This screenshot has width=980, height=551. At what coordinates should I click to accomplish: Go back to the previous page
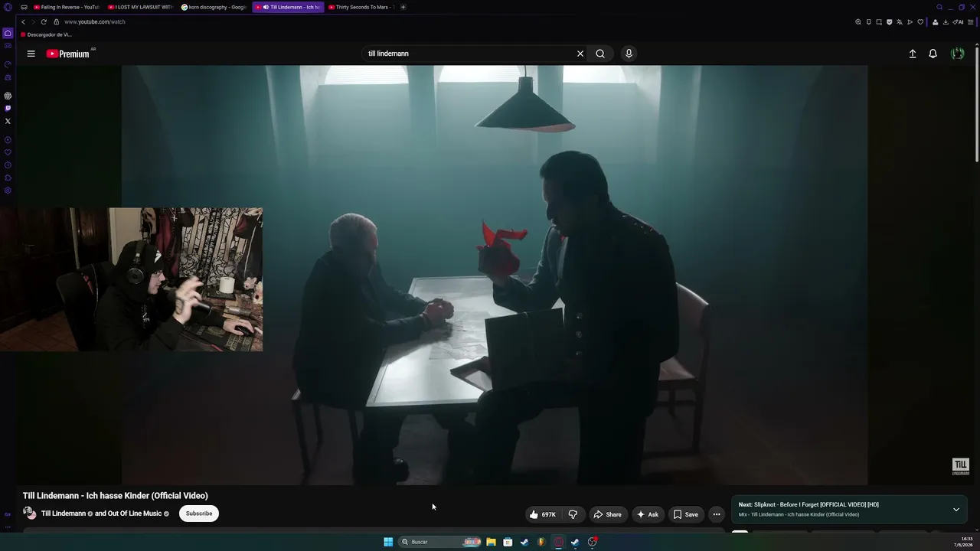[x=23, y=21]
